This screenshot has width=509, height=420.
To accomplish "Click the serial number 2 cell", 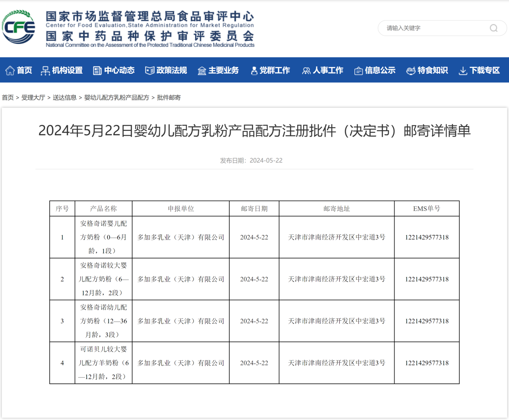I will [62, 279].
